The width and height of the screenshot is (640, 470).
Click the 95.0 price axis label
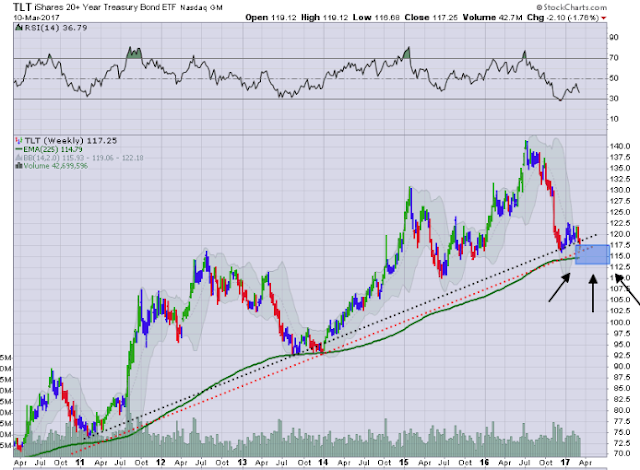point(620,344)
